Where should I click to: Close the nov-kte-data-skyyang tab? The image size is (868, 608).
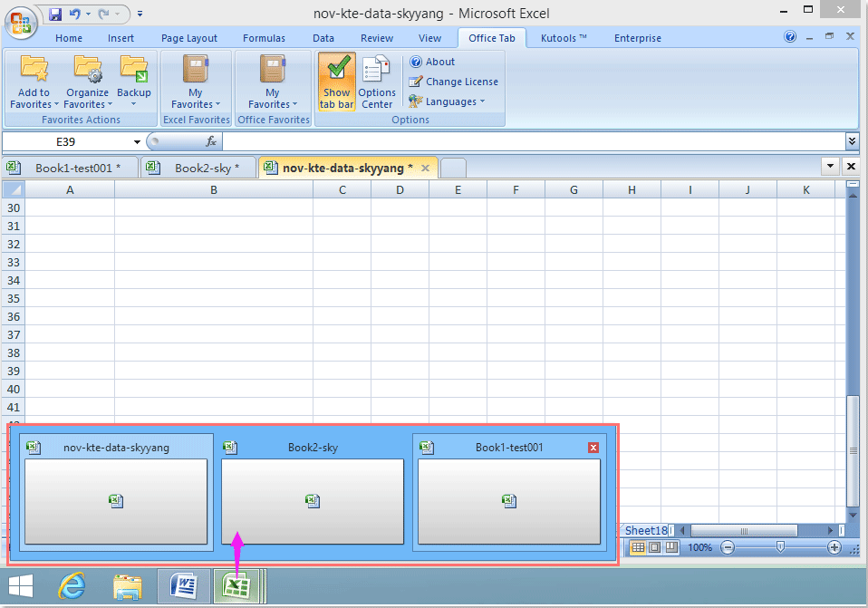425,168
